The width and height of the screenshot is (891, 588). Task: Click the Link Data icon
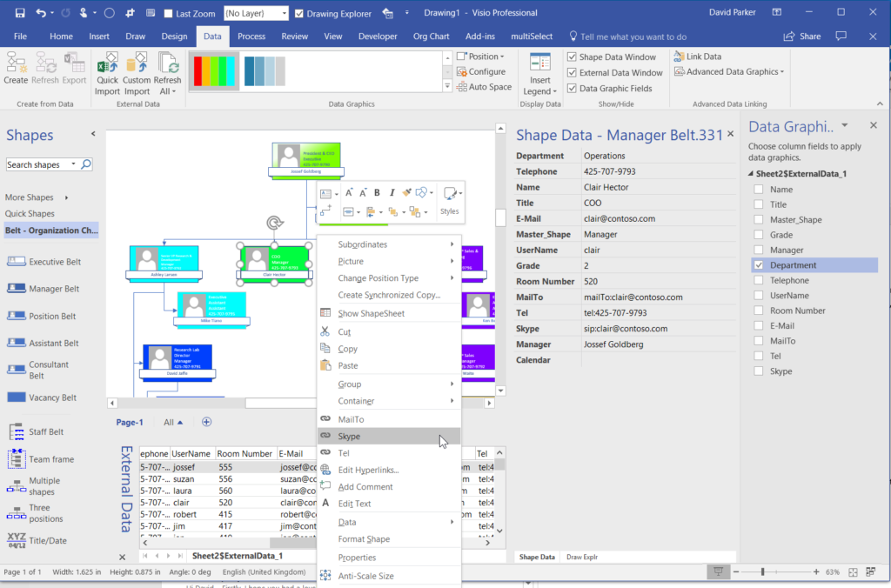(679, 57)
